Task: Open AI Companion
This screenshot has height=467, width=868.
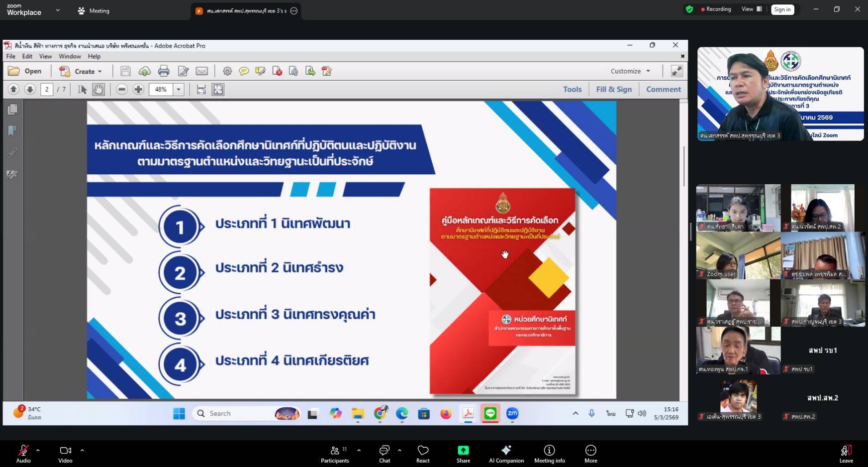Action: (x=506, y=454)
